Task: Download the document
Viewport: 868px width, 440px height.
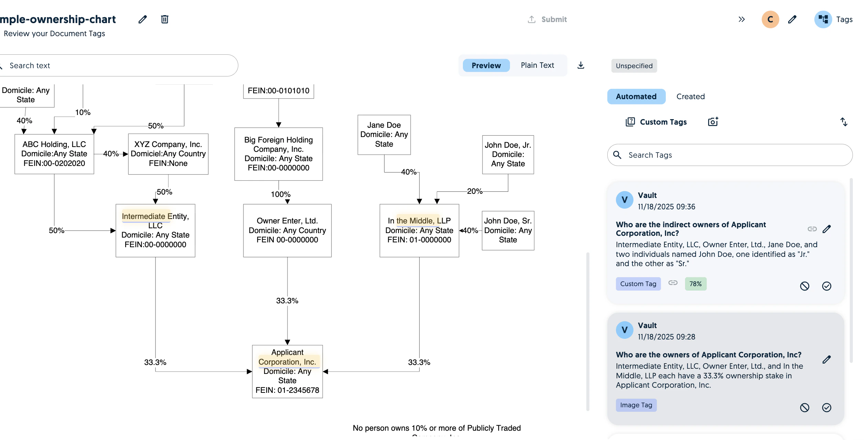Action: point(581,65)
